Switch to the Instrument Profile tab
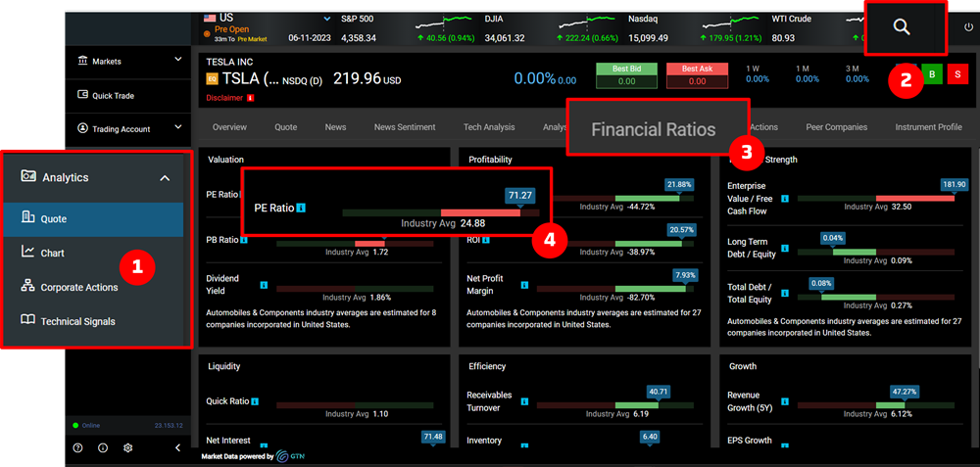The width and height of the screenshot is (980, 467). [x=928, y=126]
